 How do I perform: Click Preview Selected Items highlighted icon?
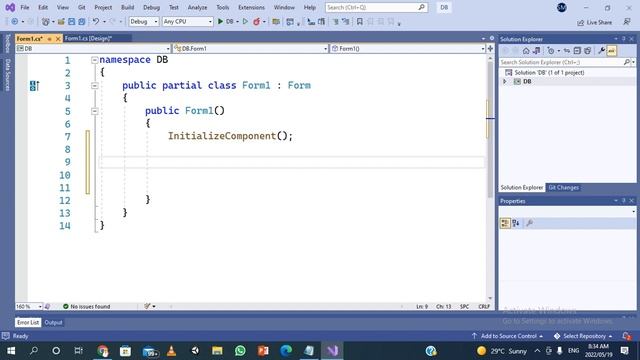[x=611, y=51]
